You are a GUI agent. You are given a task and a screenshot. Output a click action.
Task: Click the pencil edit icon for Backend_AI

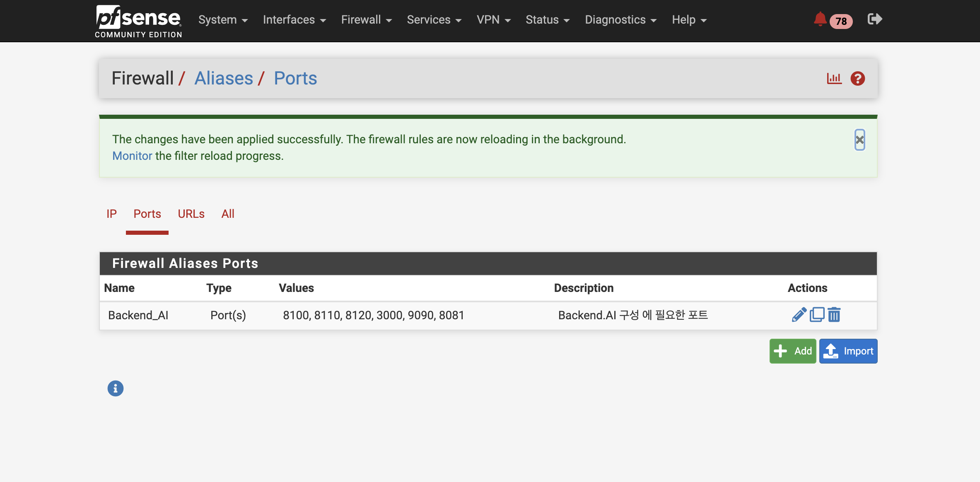(799, 315)
